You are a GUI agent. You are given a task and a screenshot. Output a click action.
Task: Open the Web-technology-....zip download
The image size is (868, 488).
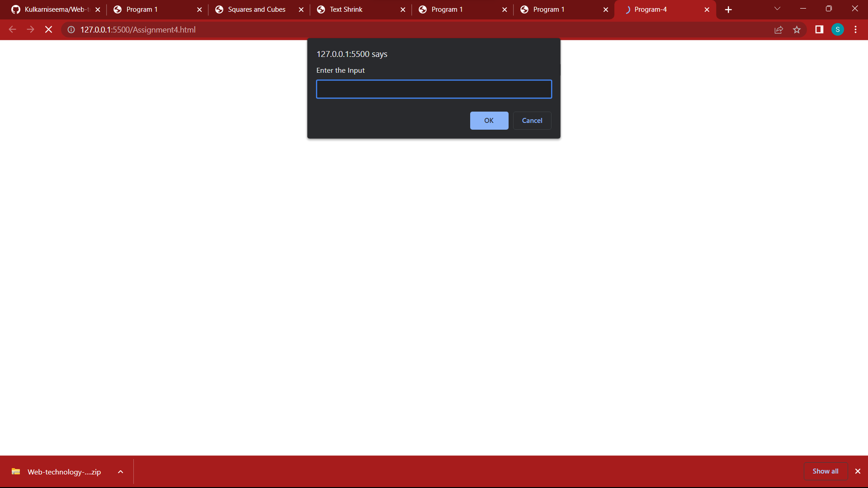[63, 472]
